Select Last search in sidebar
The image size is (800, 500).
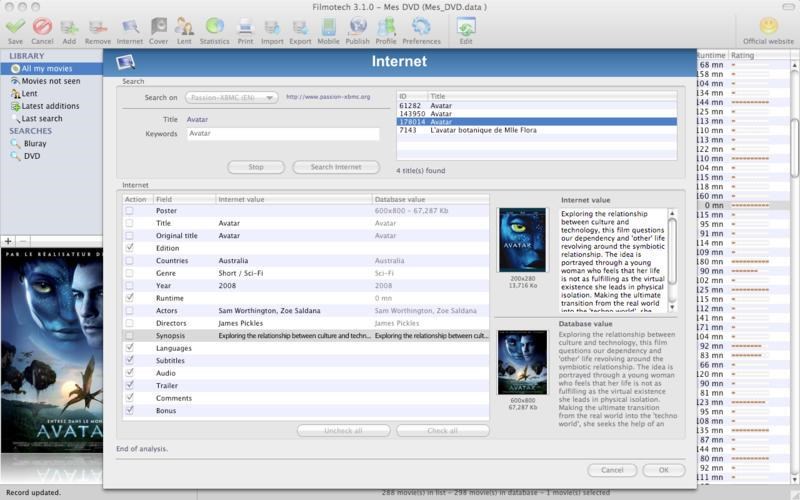click(51, 118)
